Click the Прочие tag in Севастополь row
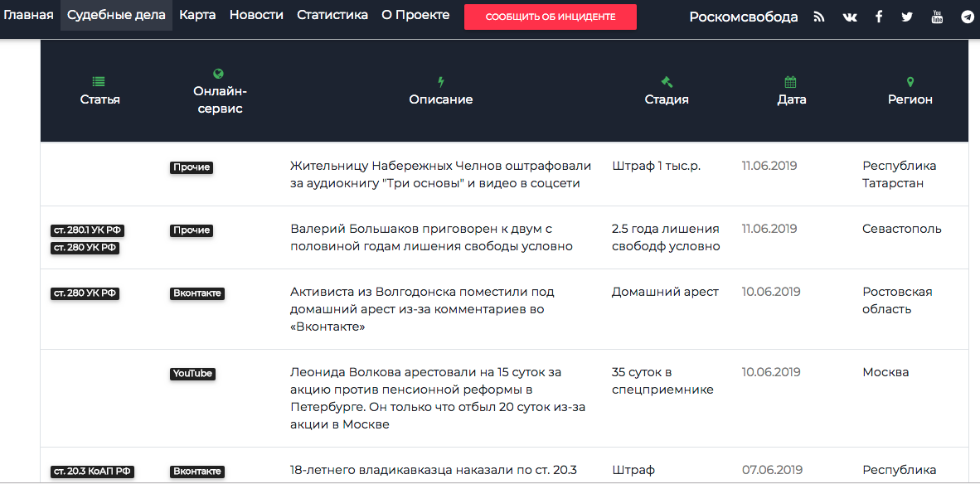 pyautogui.click(x=192, y=230)
